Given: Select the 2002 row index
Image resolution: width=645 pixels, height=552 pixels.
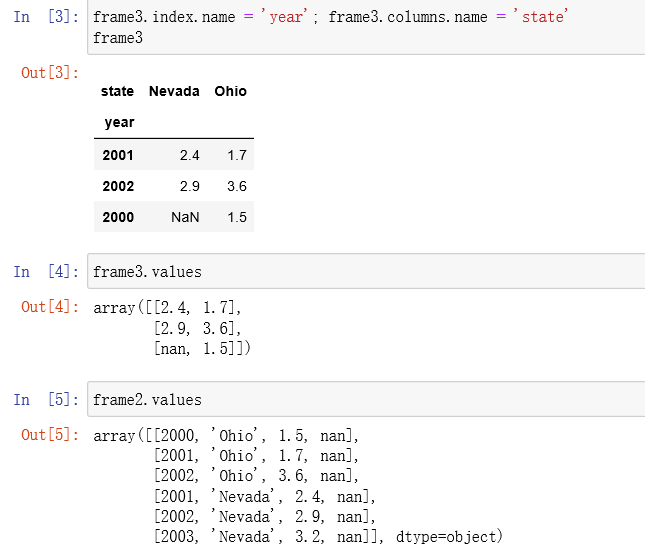Looking at the screenshot, I should [x=118, y=186].
